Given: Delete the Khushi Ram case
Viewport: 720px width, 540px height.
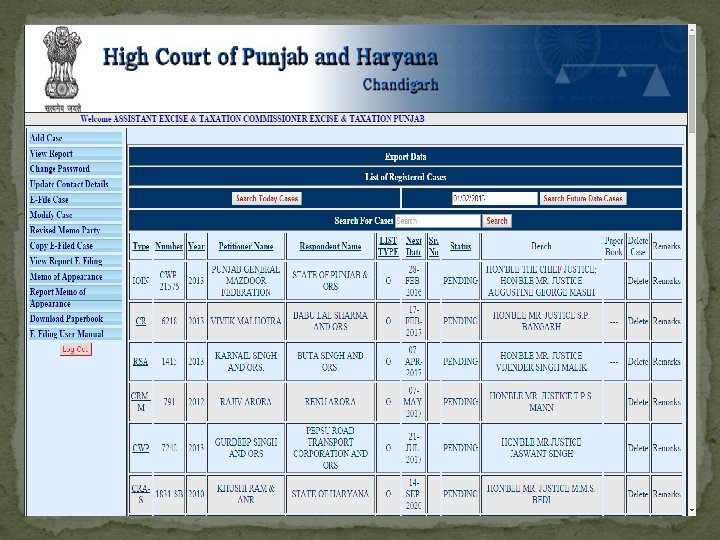Looking at the screenshot, I should (x=638, y=494).
